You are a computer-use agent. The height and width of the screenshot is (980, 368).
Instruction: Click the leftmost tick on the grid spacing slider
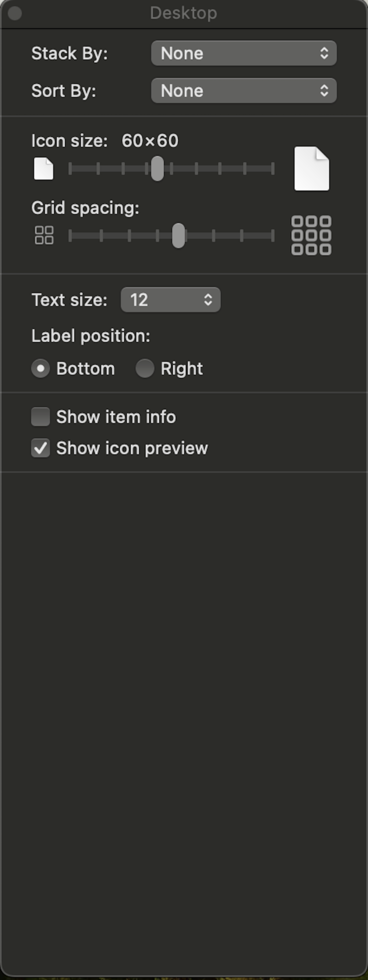point(70,235)
